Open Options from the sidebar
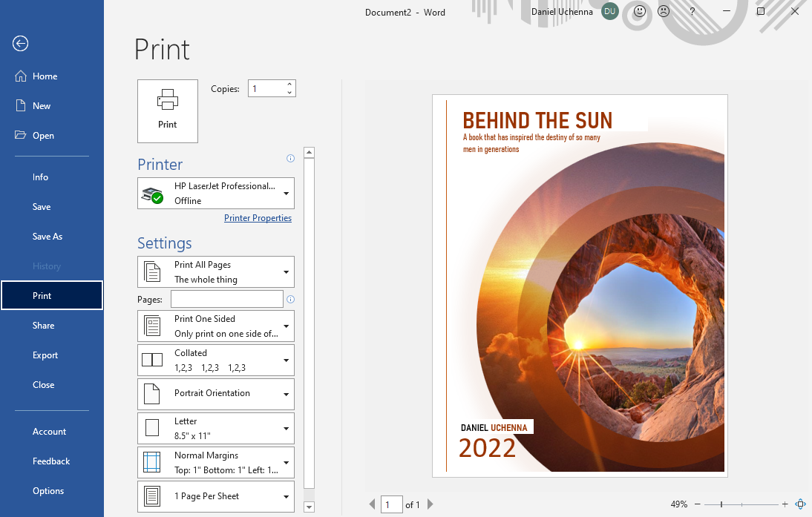This screenshot has height=517, width=812. pyautogui.click(x=48, y=491)
